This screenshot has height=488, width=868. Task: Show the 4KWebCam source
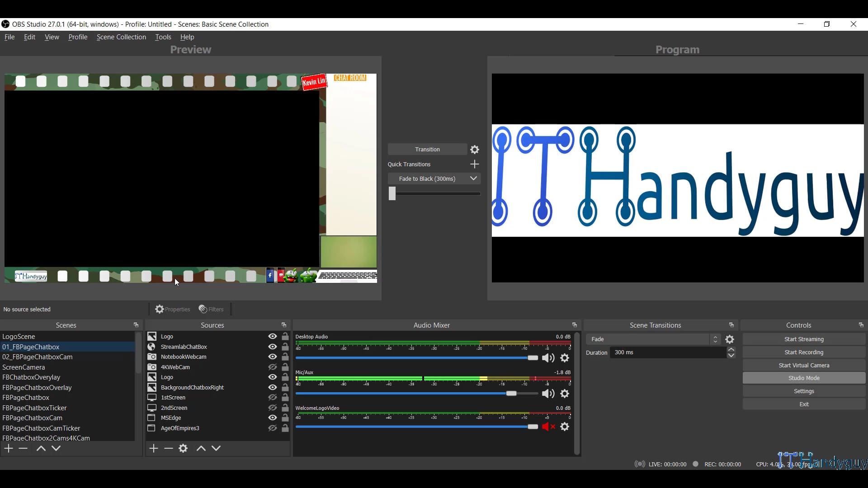tap(272, 367)
